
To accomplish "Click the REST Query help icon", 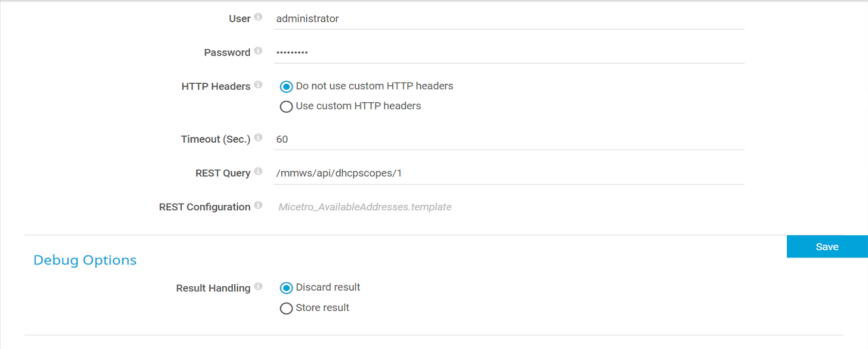I will tap(258, 172).
